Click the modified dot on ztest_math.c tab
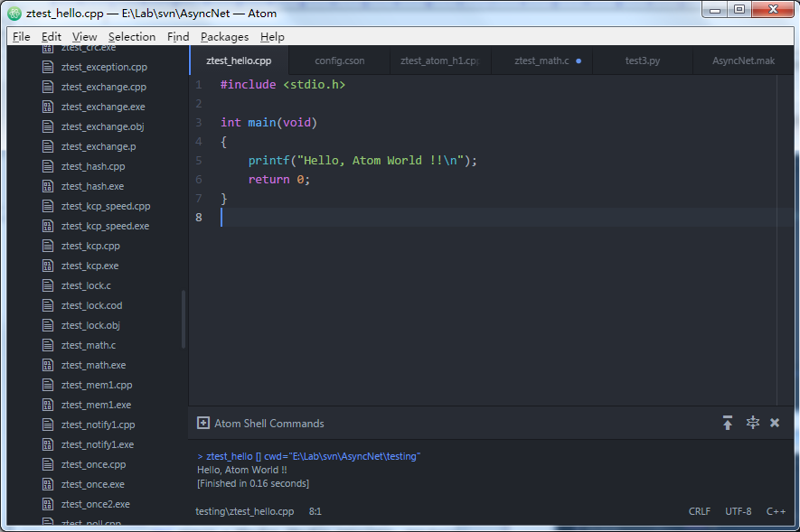Viewport: 800px width, 532px height. click(x=579, y=61)
